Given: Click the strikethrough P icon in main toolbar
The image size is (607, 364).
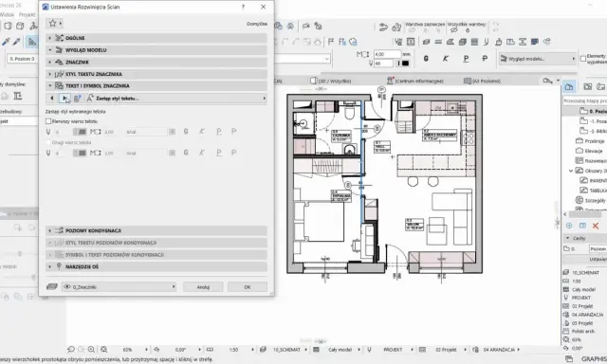Looking at the screenshot, I should [485, 59].
